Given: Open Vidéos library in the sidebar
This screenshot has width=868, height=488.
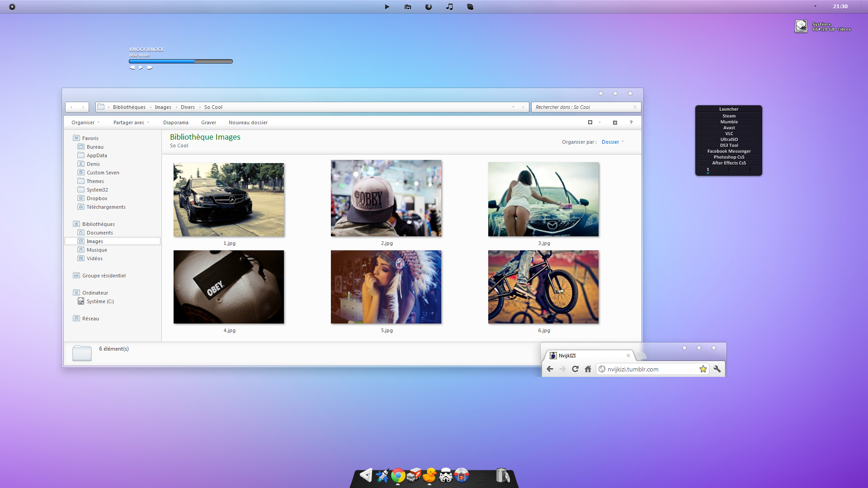Looking at the screenshot, I should (x=94, y=258).
